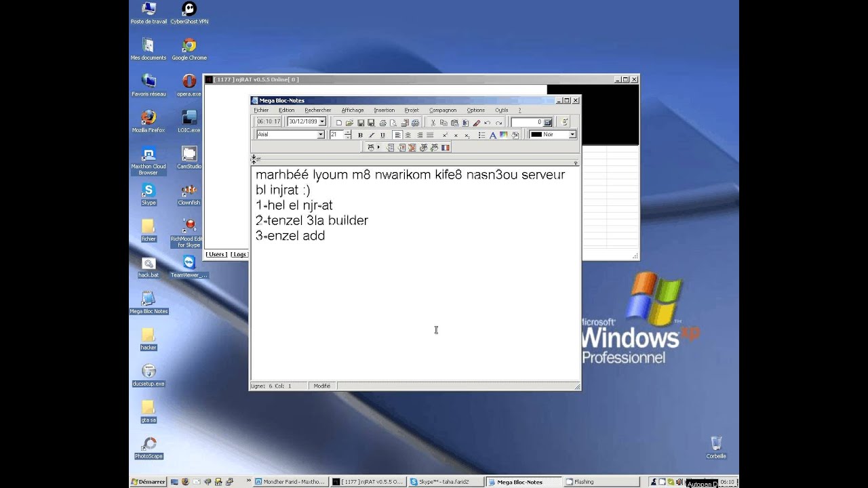Image resolution: width=868 pixels, height=488 pixels.
Task: Open the Rechercher menu
Action: [317, 110]
